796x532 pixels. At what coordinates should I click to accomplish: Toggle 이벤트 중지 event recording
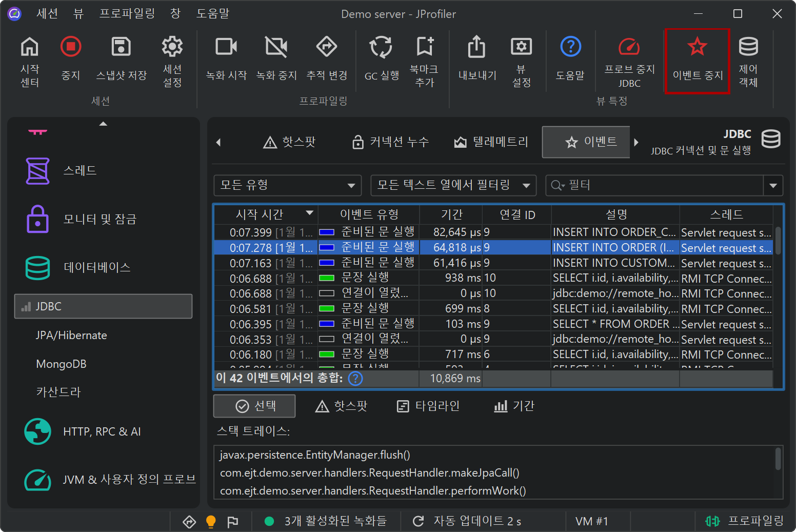coord(697,48)
